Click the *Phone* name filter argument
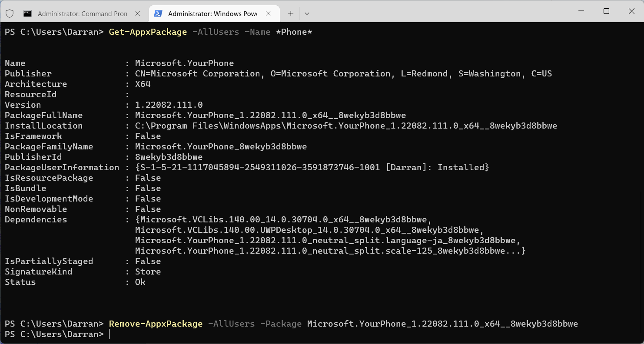Image resolution: width=644 pixels, height=344 pixels. tap(294, 32)
